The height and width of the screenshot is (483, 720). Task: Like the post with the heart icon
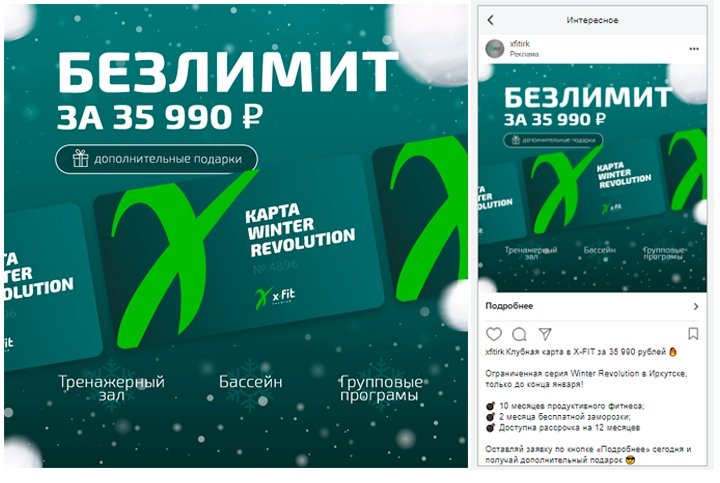click(494, 334)
